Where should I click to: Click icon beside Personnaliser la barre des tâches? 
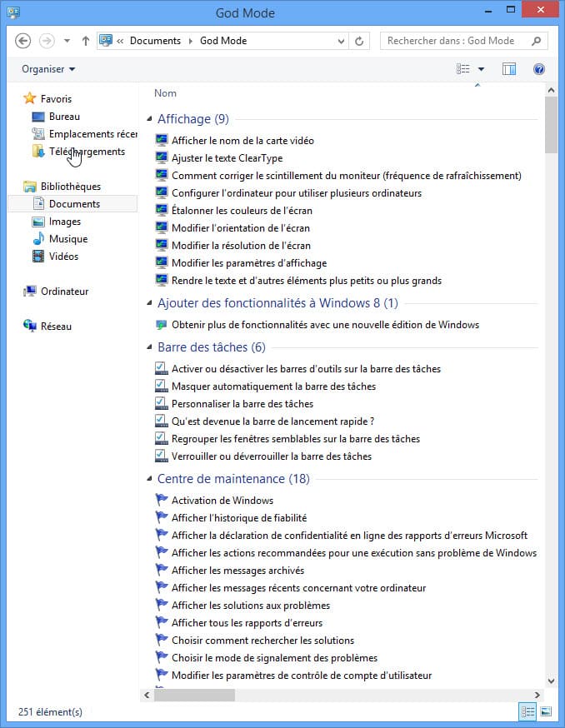tap(161, 403)
